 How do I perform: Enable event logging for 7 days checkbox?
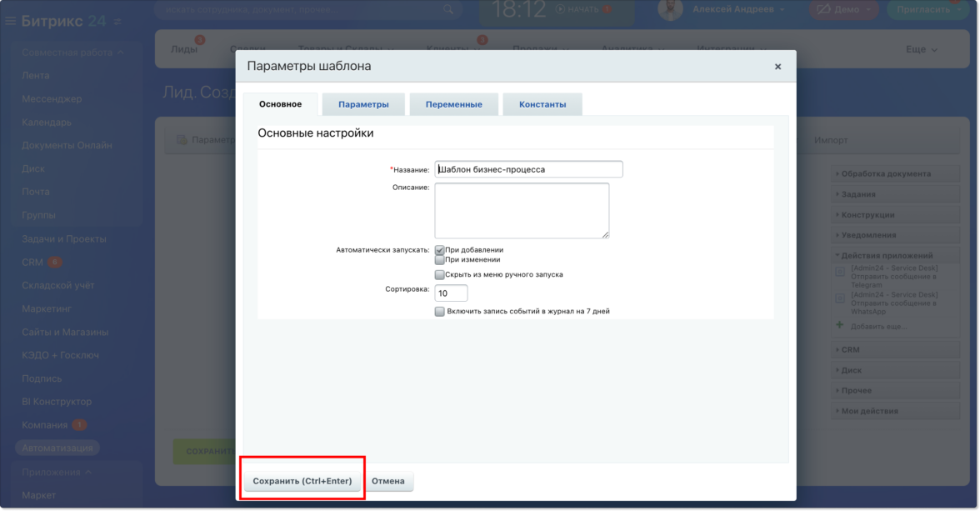pyautogui.click(x=440, y=311)
